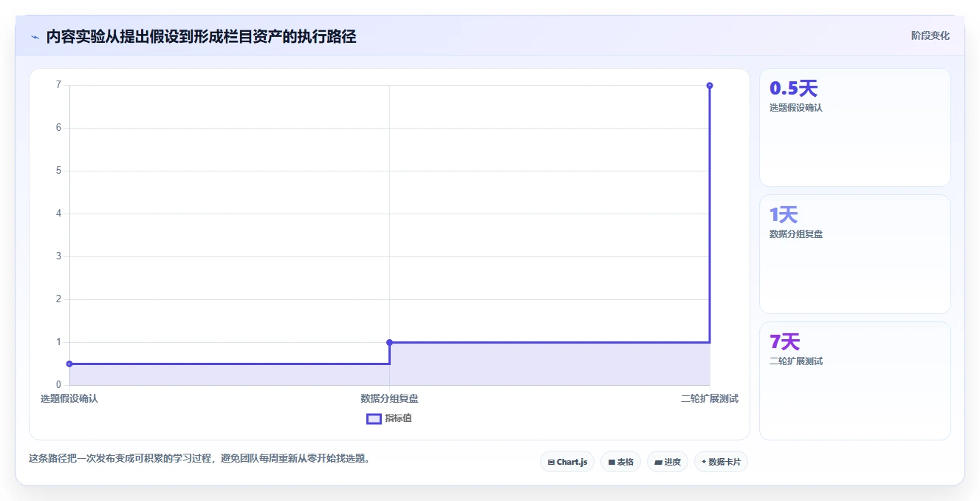Click the lightning icon beside the title
Viewport: 980px width, 501px height.
point(35,37)
